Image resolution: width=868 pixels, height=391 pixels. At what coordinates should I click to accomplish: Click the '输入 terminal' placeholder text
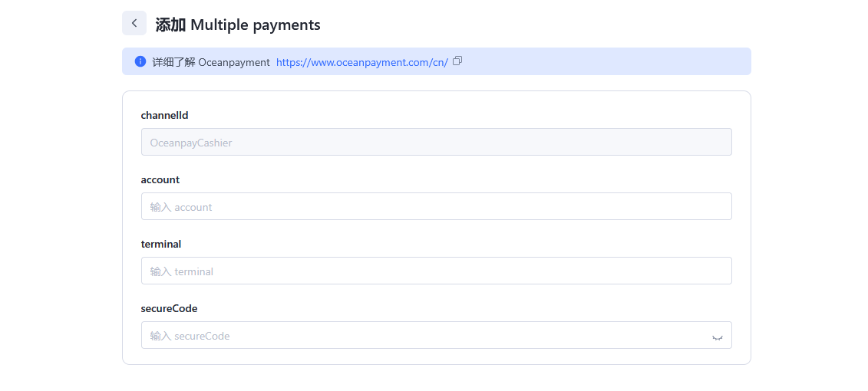pos(182,271)
